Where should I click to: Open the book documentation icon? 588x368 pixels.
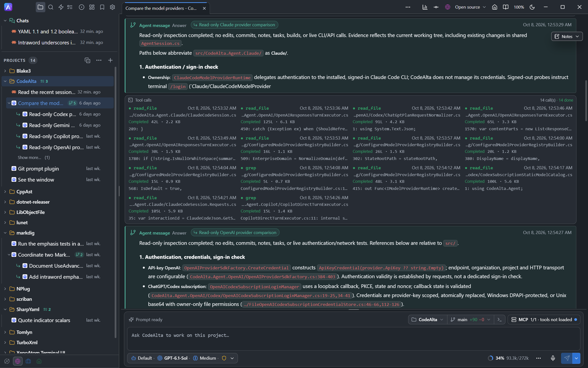[505, 7]
